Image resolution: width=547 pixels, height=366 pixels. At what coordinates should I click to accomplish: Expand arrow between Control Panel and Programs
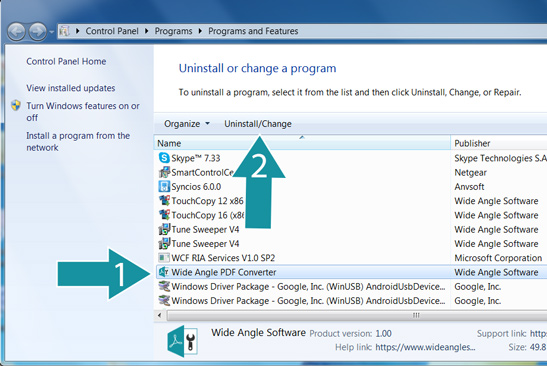[147, 31]
